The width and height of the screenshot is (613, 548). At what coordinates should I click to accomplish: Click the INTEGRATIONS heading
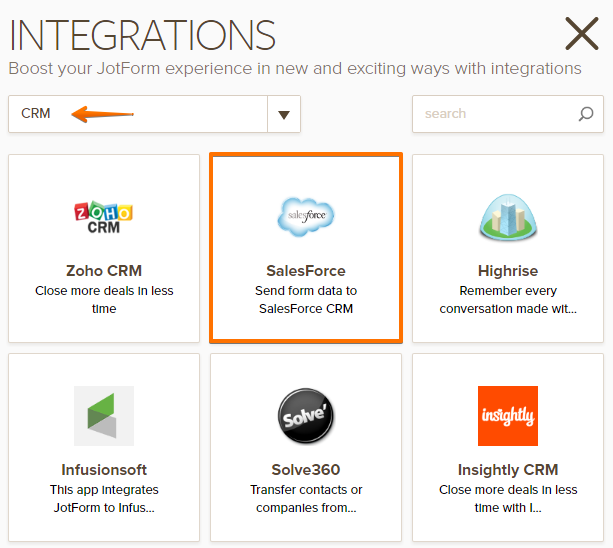tap(142, 35)
